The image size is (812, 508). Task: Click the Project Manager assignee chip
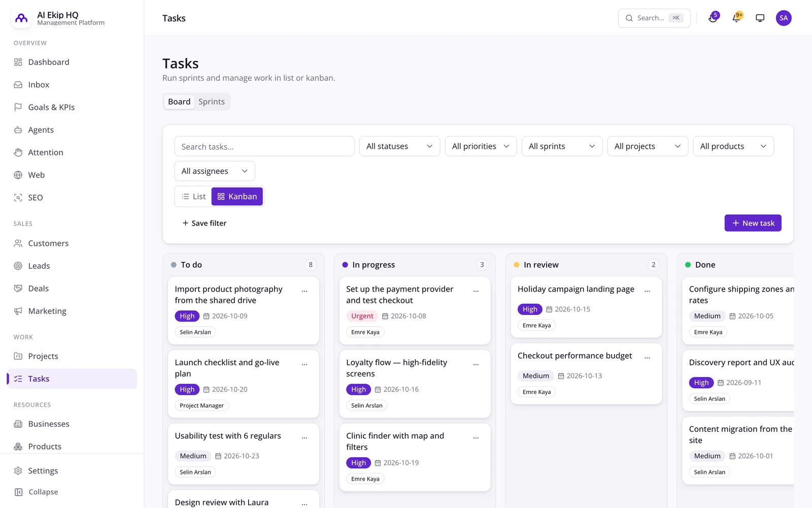tap(201, 405)
